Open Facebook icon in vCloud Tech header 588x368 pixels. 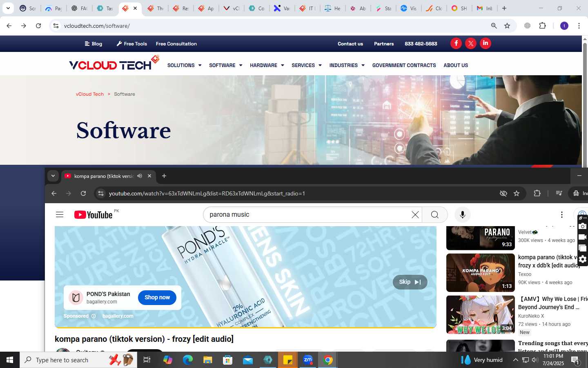point(456,43)
